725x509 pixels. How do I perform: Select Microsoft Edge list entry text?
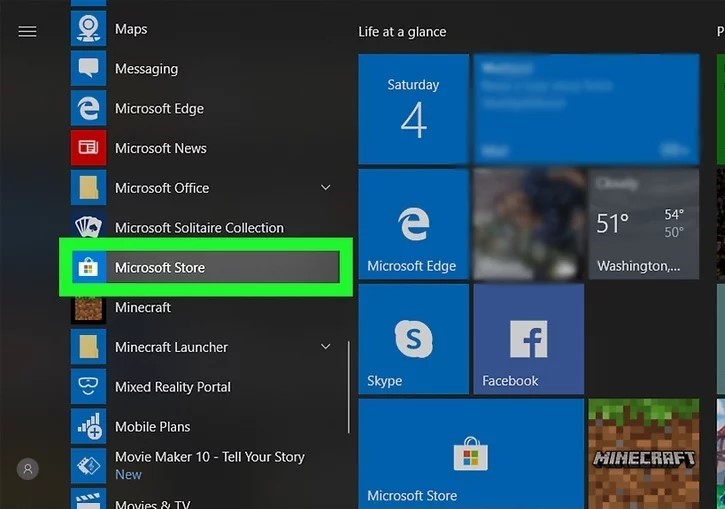click(159, 109)
